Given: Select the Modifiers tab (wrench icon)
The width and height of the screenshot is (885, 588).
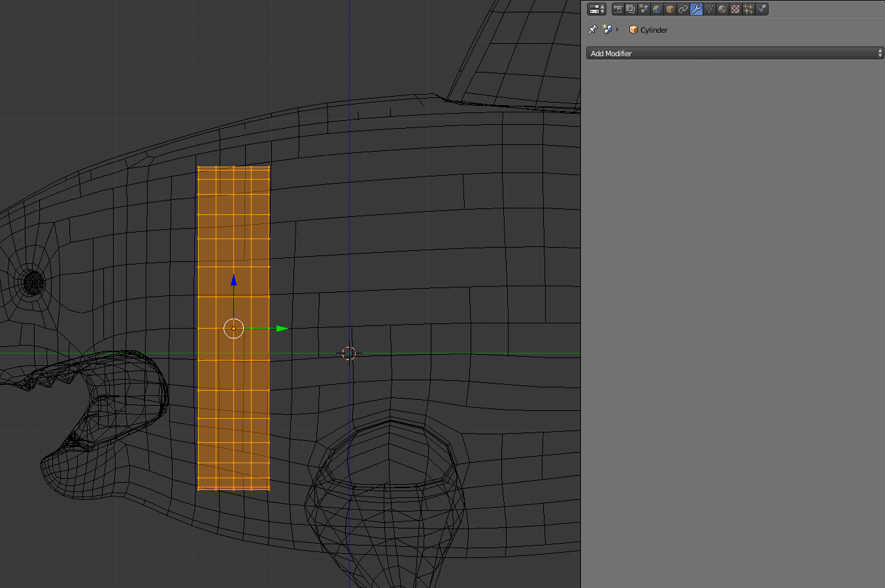Looking at the screenshot, I should [x=696, y=9].
